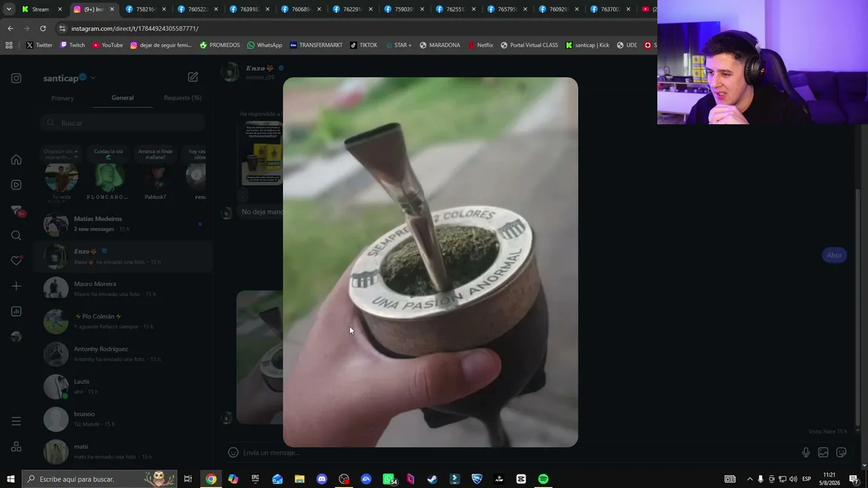Screen dimensions: 868x488
Task: Open the Antonhy Rodríguez conversation
Action: pos(123,354)
